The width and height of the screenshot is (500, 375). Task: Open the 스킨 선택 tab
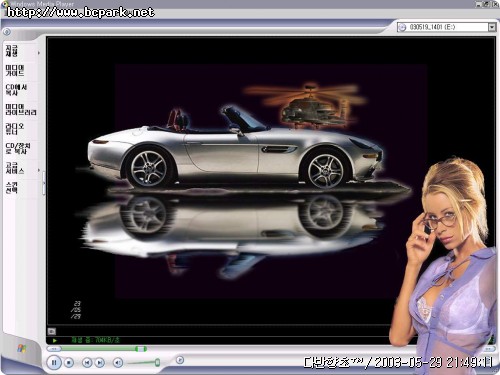tap(12, 188)
